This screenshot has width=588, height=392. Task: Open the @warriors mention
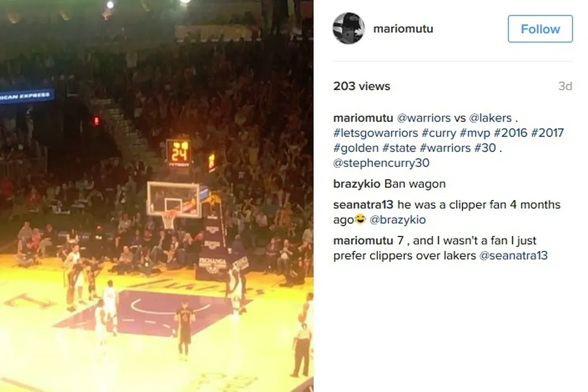click(x=424, y=118)
